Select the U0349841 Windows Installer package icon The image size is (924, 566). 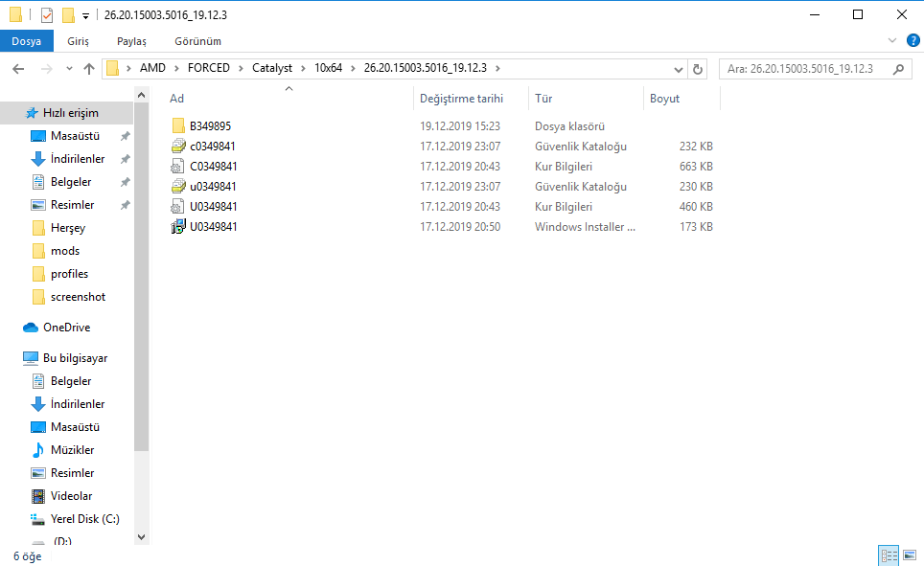coord(178,227)
